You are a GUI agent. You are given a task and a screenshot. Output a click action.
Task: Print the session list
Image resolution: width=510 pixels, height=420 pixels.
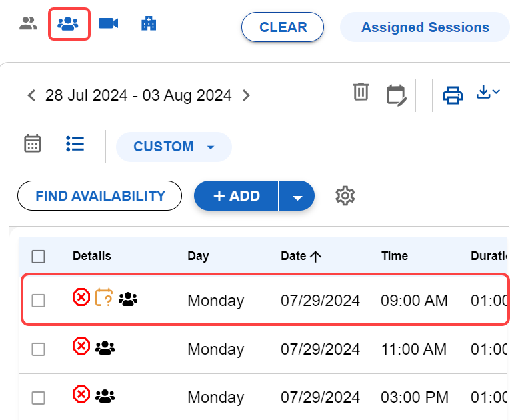[453, 95]
